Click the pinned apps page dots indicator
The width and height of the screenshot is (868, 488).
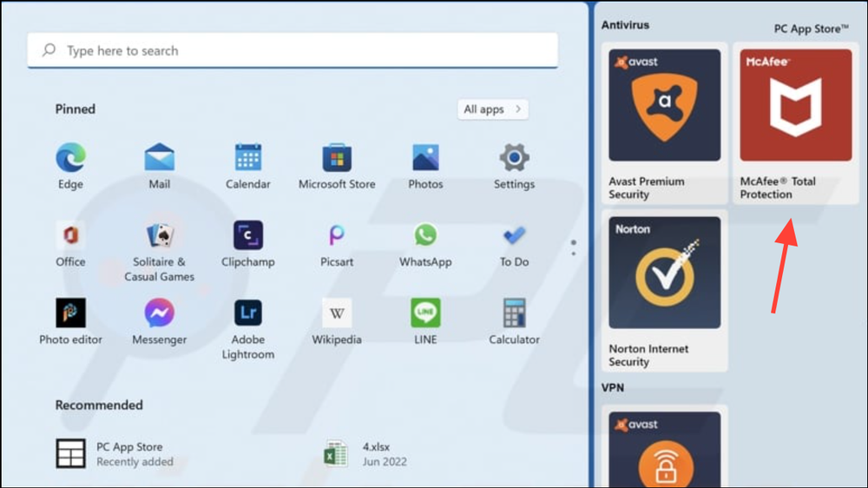coord(573,247)
